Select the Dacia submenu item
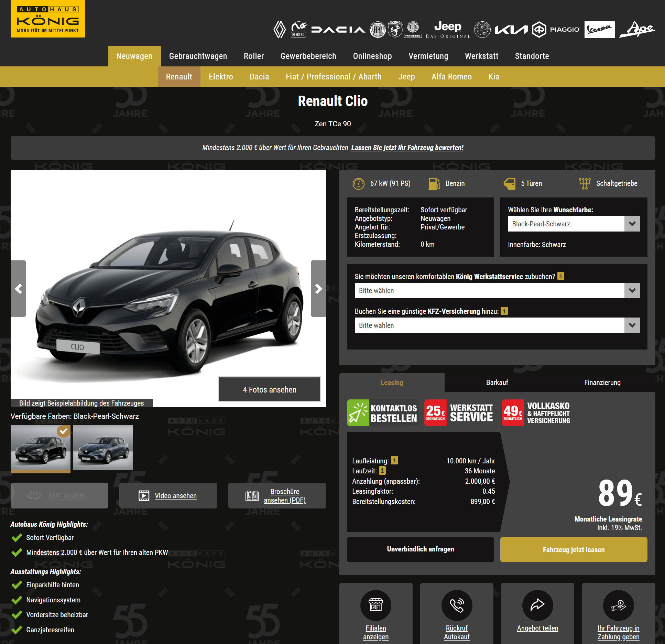Viewport: 665px width, 644px height. coord(259,77)
